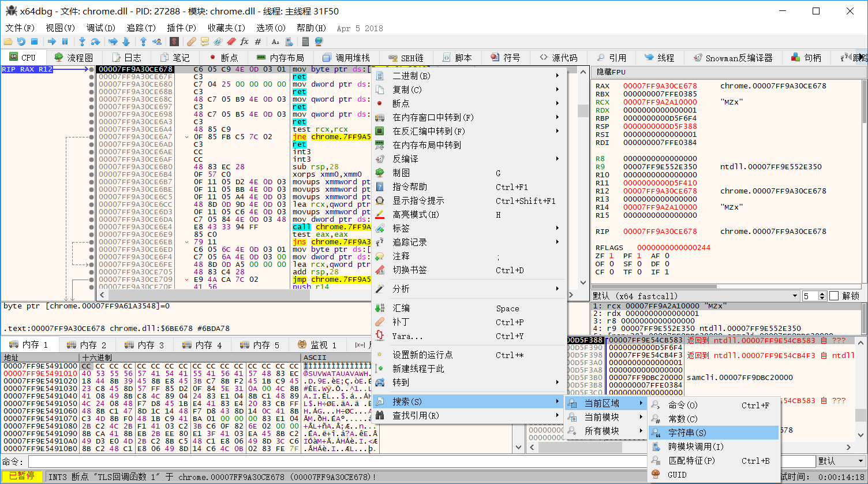Select 匹配特征(P) menu entry

pyautogui.click(x=713, y=460)
